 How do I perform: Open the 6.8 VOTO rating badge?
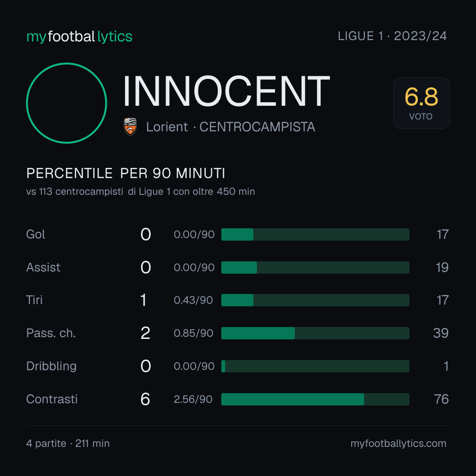click(x=421, y=103)
